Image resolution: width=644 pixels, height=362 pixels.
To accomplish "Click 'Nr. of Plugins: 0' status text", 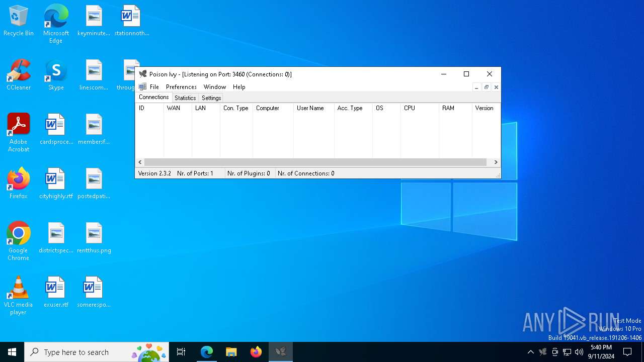I will (249, 173).
